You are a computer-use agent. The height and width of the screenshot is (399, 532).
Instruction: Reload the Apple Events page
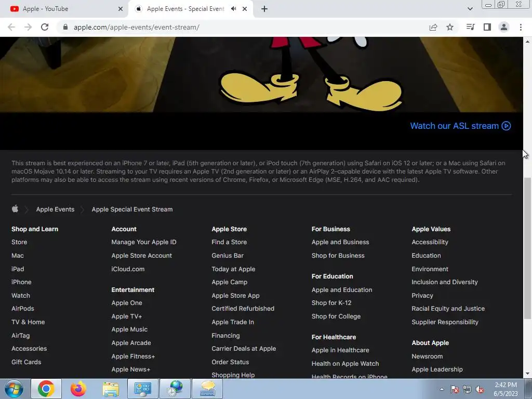point(45,27)
